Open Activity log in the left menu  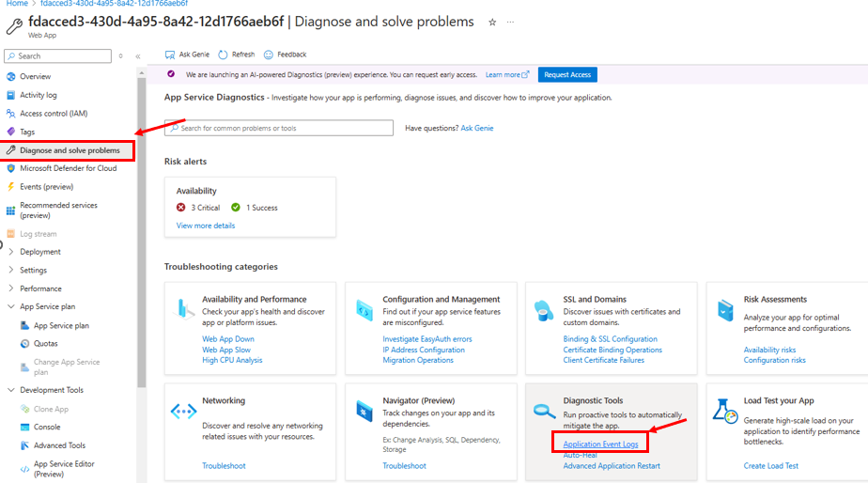point(39,95)
